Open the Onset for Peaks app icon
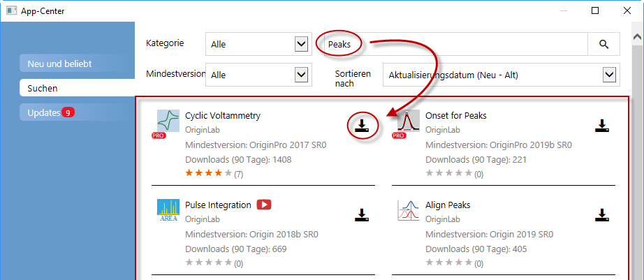Image resolution: width=644 pixels, height=280 pixels. click(408, 120)
